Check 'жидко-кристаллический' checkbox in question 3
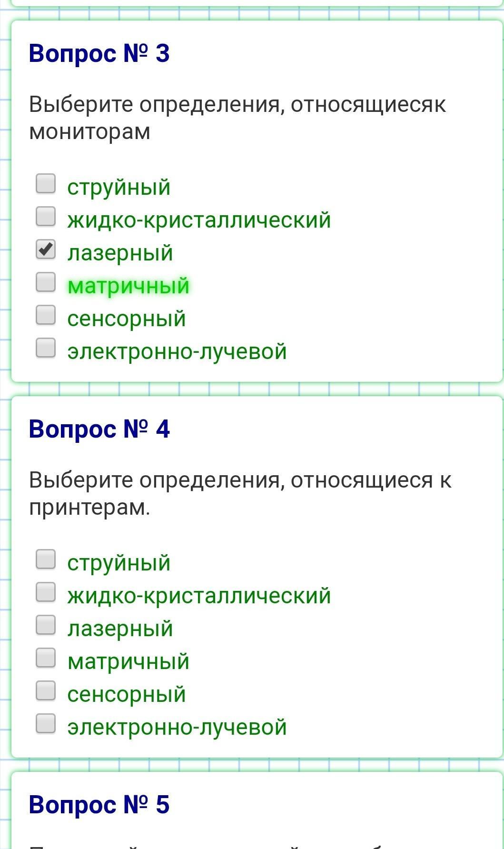Image resolution: width=504 pixels, height=849 pixels. 46,217
